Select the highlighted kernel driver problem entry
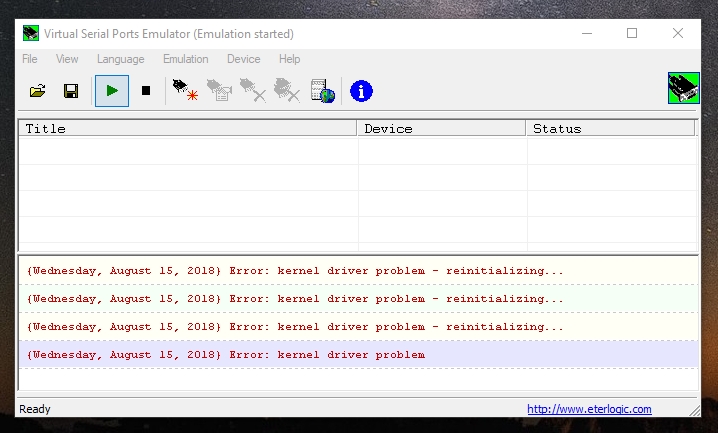The height and width of the screenshot is (433, 718). [x=359, y=354]
